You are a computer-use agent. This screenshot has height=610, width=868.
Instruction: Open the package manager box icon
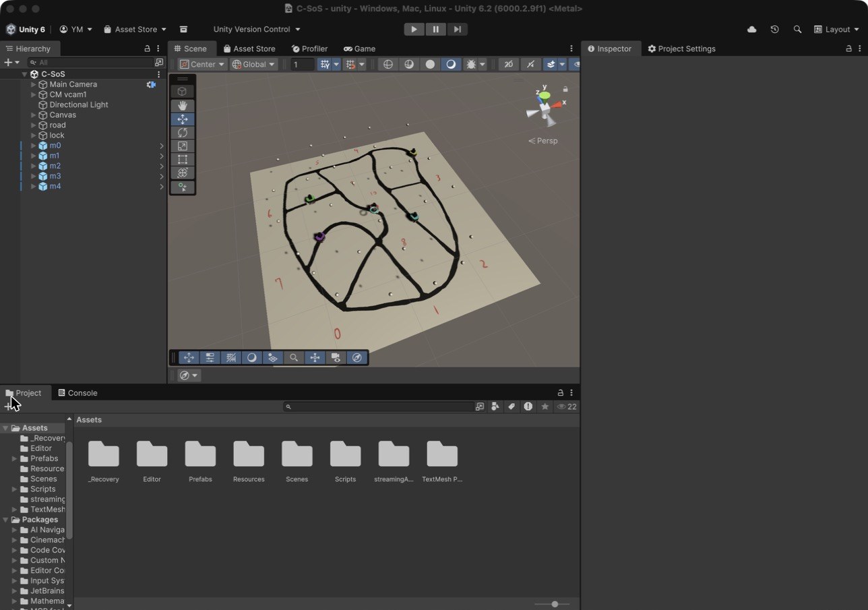click(183, 30)
